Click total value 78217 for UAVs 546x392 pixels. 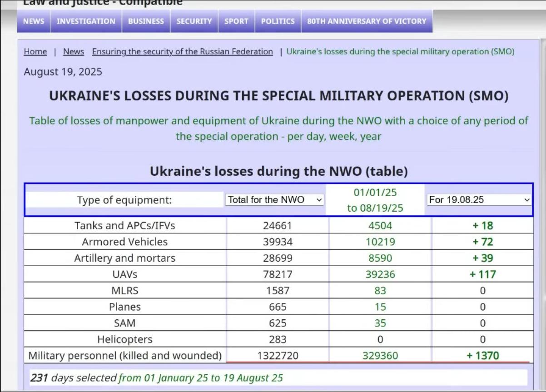(x=278, y=274)
